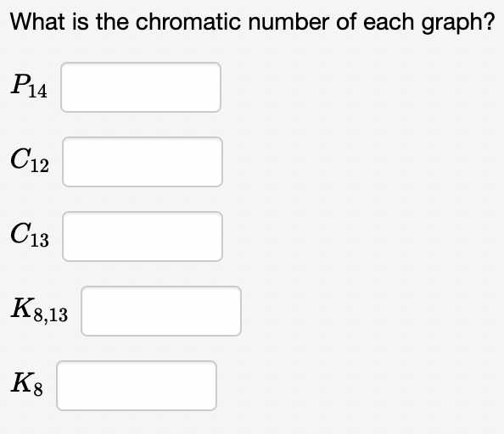504x434 pixels.
Task: Click the C12 answer input box
Action: tap(143, 162)
